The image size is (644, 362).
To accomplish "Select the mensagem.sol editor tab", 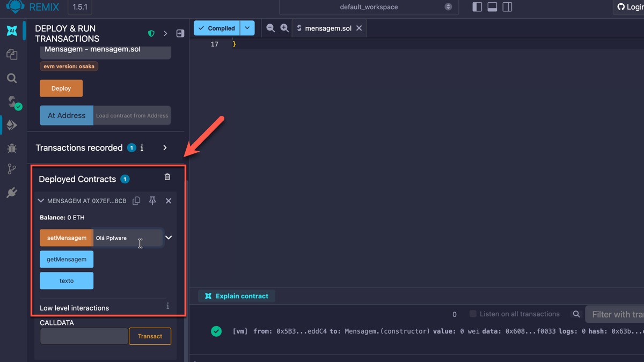I will pos(327,28).
